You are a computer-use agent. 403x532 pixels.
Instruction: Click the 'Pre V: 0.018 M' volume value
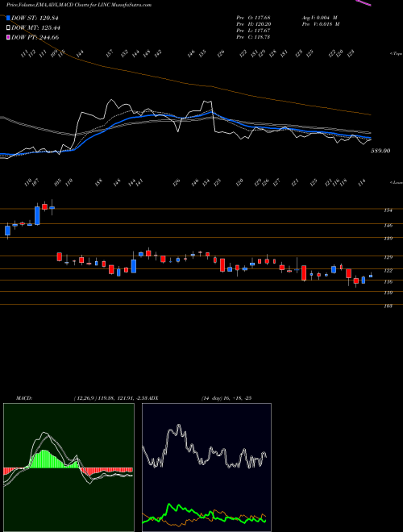pos(321,24)
